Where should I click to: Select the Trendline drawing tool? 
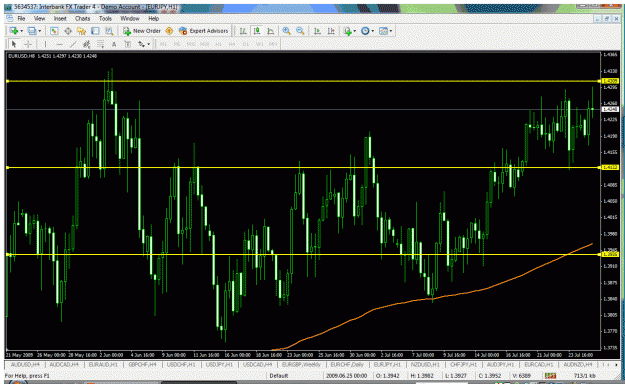[x=73, y=44]
